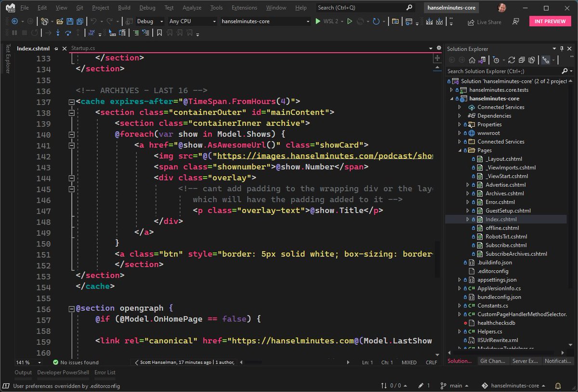Click the INT PREVIEW button
Image resolution: width=578 pixels, height=392 pixels.
[549, 22]
